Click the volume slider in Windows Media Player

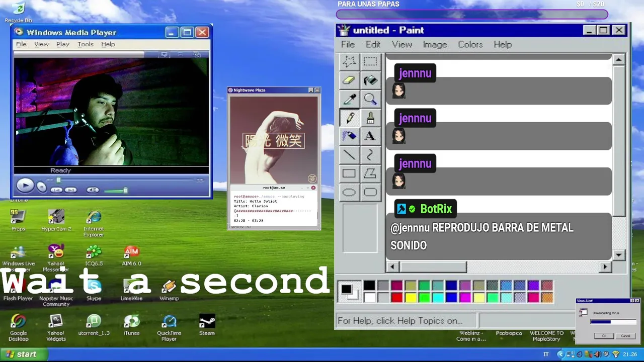click(116, 190)
